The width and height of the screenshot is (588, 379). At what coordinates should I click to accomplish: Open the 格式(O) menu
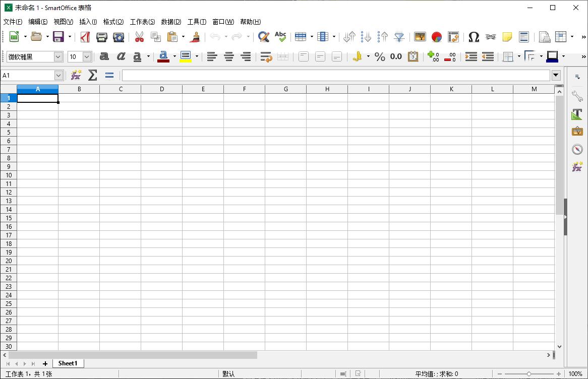113,22
